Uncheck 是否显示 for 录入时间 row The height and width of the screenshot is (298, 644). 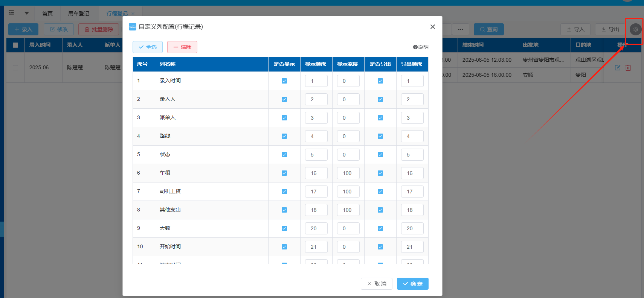pyautogui.click(x=284, y=81)
